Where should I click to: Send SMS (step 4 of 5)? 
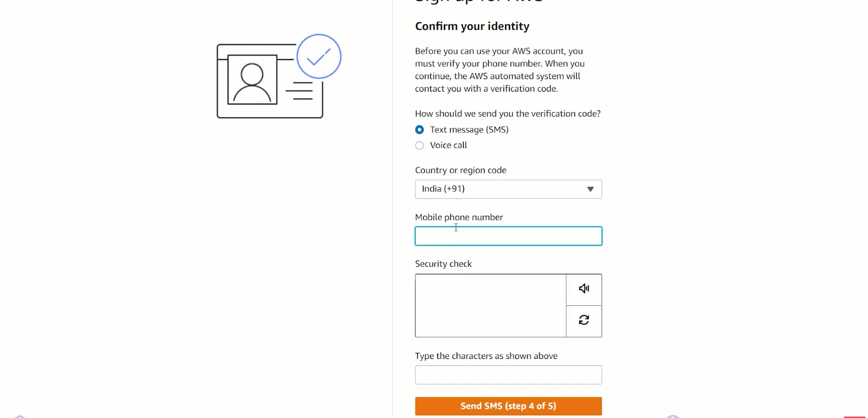pos(508,406)
